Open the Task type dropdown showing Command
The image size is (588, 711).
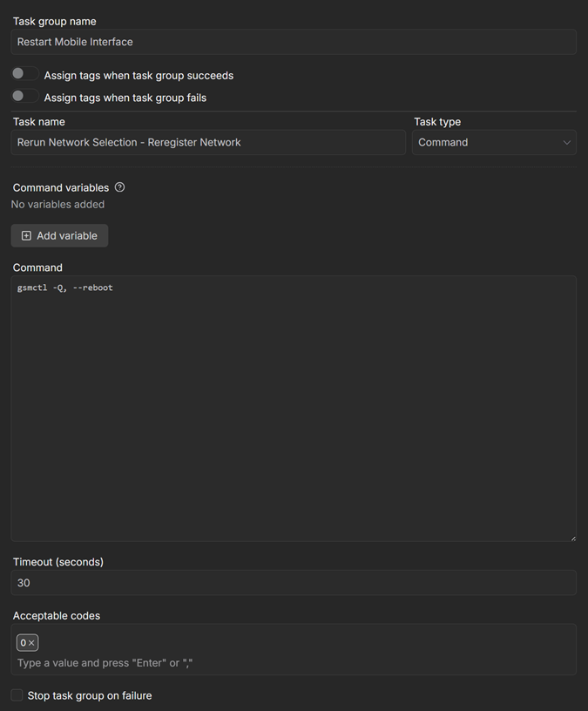tap(493, 142)
